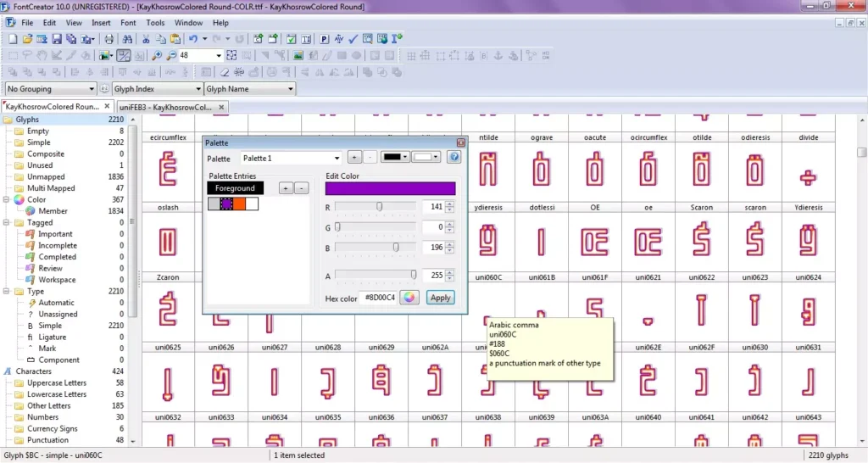868x463 pixels.
Task: Click the Apply button
Action: pyautogui.click(x=440, y=298)
